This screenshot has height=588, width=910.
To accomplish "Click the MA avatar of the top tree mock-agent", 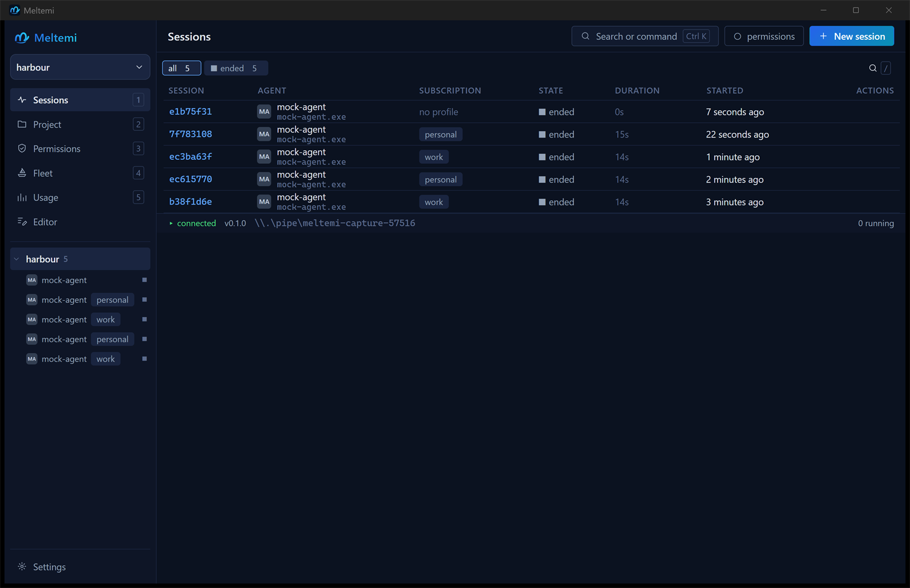I will 32,280.
